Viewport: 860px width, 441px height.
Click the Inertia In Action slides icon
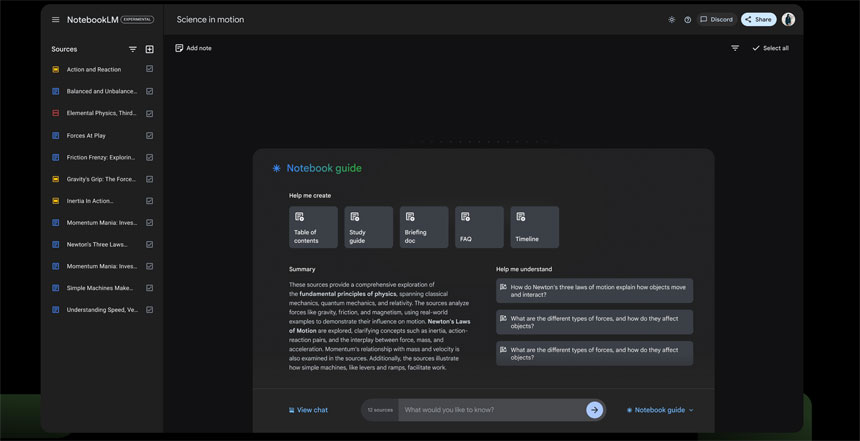point(55,201)
